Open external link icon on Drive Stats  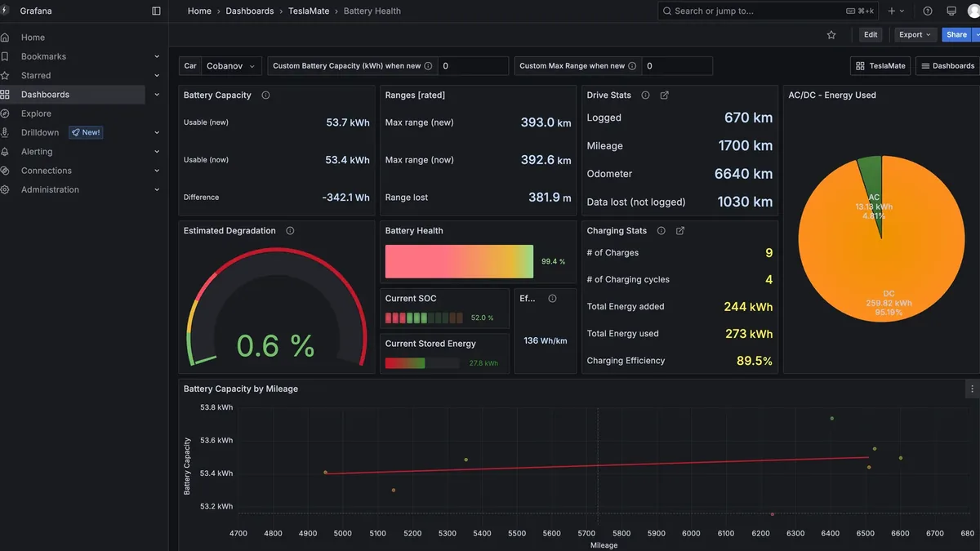(664, 96)
